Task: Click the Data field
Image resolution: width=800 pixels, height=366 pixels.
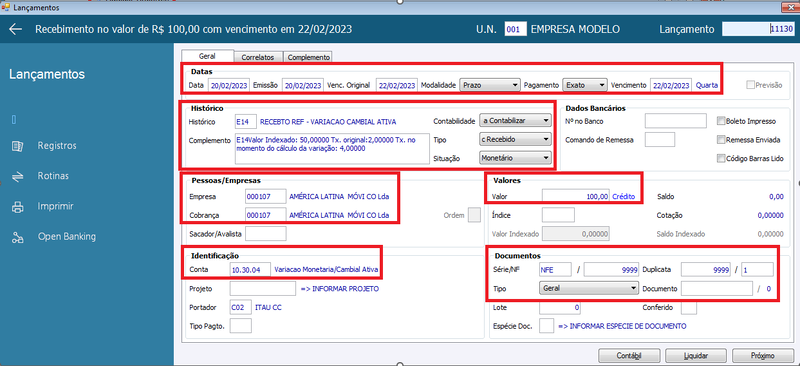Action: [229, 85]
